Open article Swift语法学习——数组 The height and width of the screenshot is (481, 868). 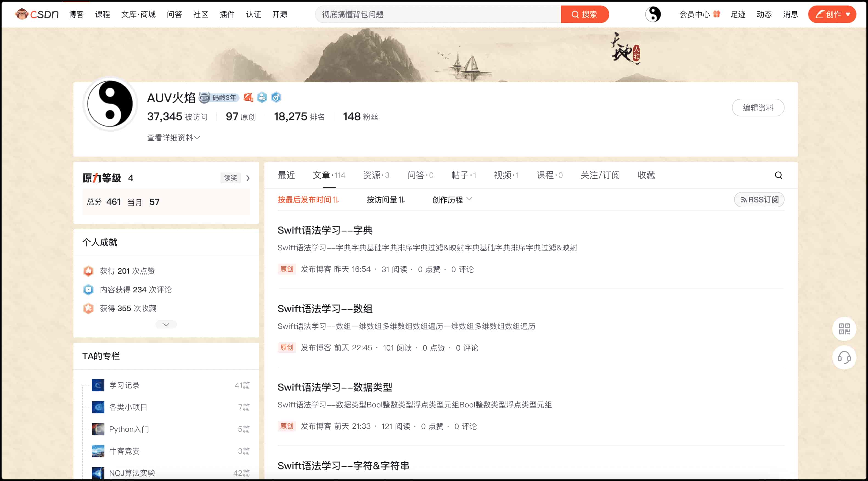point(325,309)
